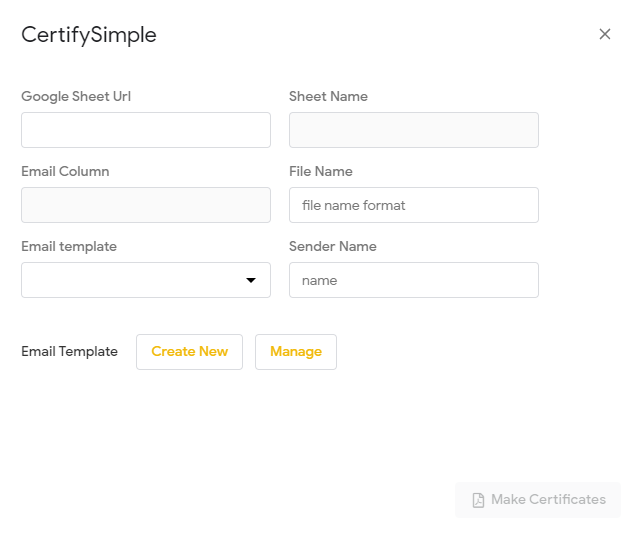
Task: Click the PDF icon in the Make Certificates button
Action: (x=478, y=500)
